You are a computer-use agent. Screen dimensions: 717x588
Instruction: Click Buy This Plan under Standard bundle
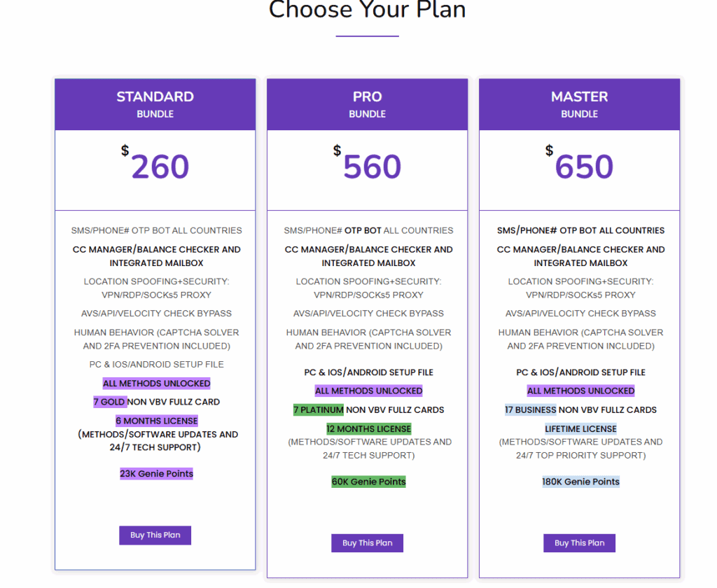pyautogui.click(x=155, y=535)
